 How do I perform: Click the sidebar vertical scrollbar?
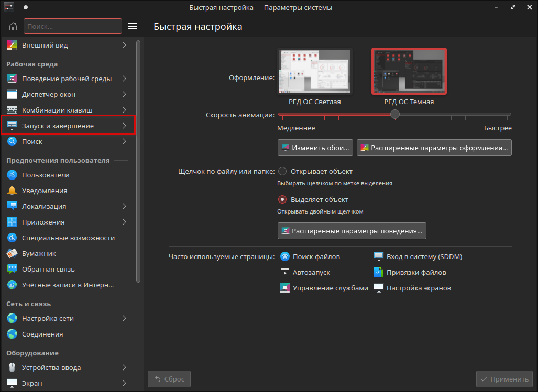(138, 161)
